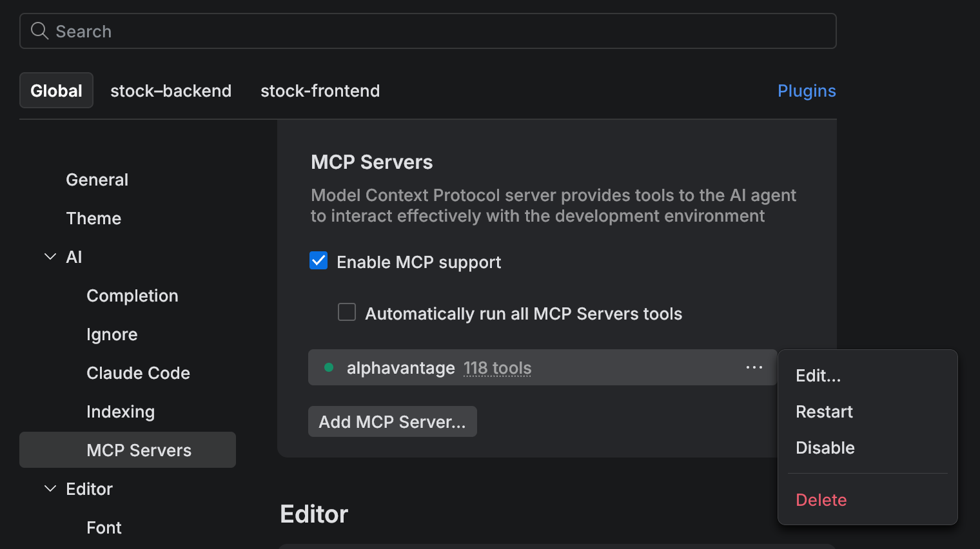Click the Add MCP Server button
The height and width of the screenshot is (549, 980).
click(392, 421)
